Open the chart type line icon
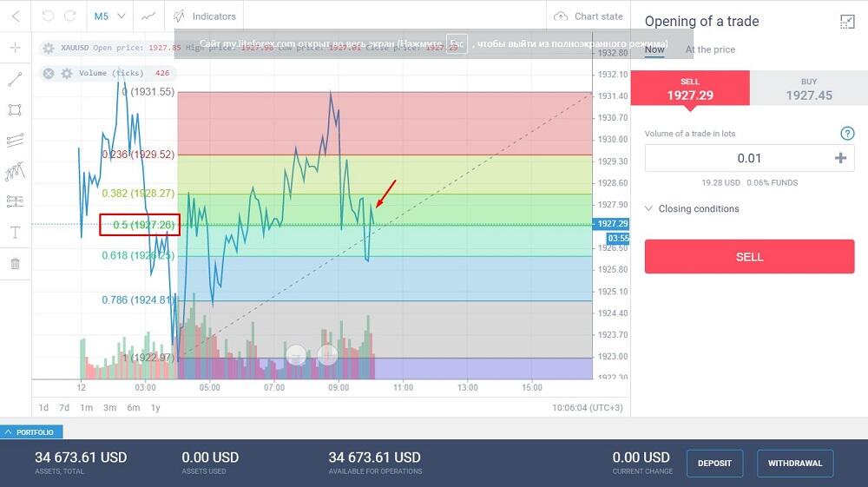 pos(148,16)
